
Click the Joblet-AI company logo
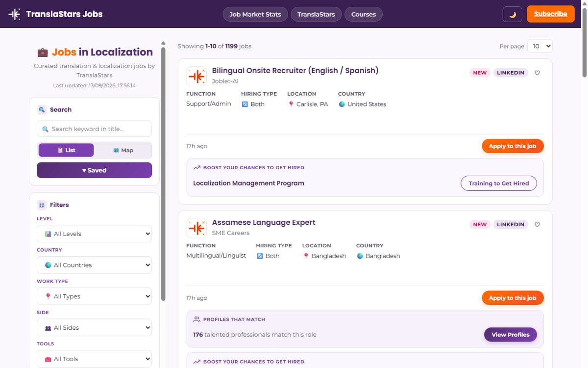(196, 76)
